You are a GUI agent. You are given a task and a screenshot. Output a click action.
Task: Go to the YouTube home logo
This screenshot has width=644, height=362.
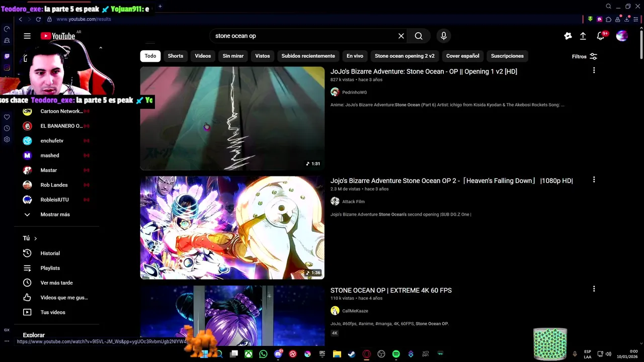(58, 36)
